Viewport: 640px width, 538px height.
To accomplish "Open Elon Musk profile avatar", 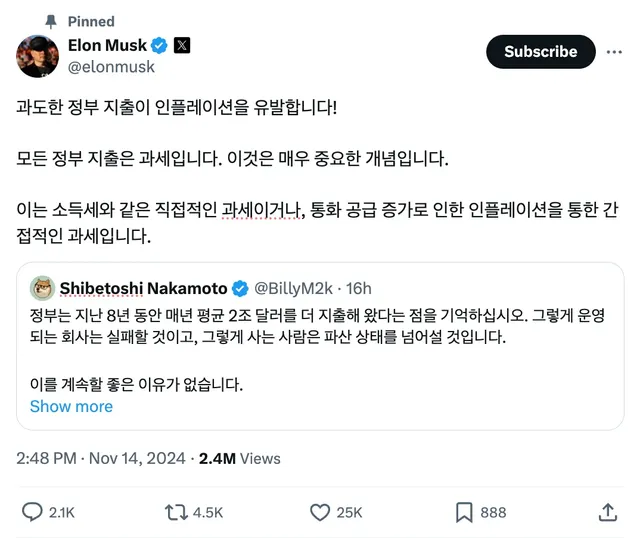I will (x=38, y=56).
